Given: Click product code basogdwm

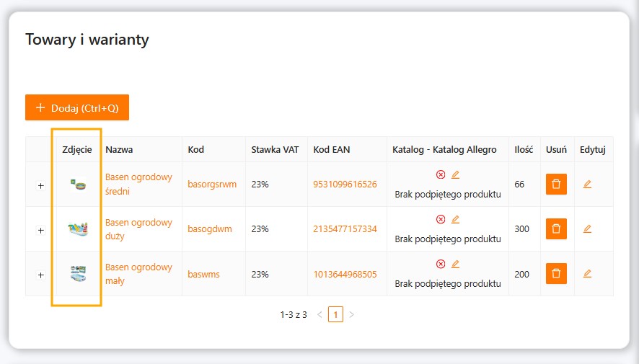Looking at the screenshot, I should click(210, 229).
